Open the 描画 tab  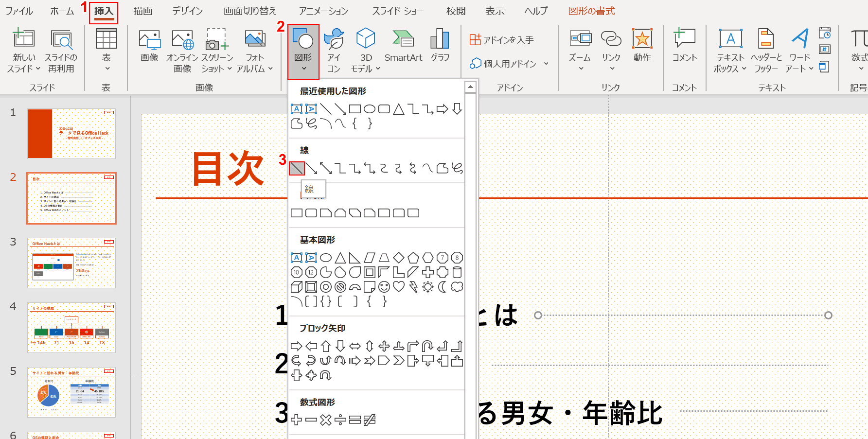pyautogui.click(x=143, y=11)
